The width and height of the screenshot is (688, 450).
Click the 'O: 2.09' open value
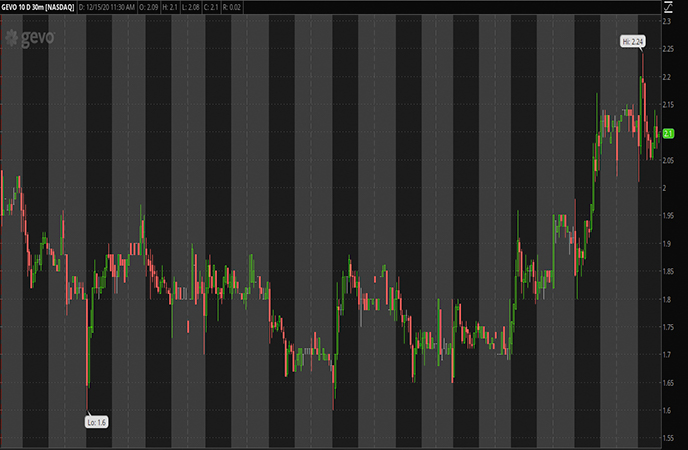149,7
